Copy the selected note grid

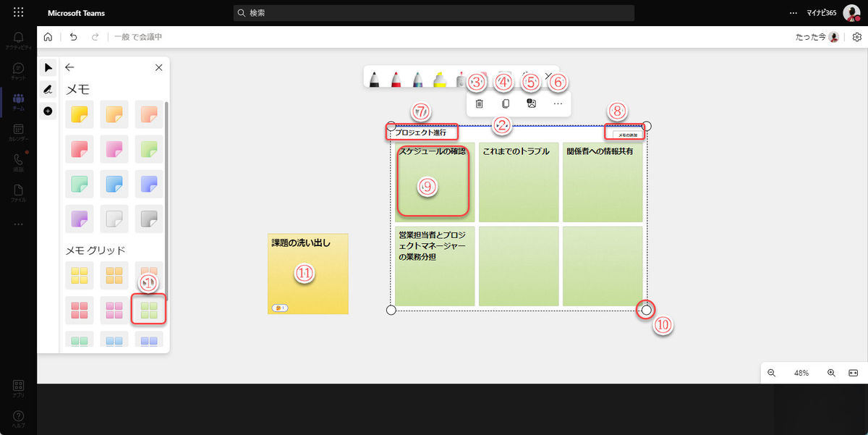coord(506,104)
